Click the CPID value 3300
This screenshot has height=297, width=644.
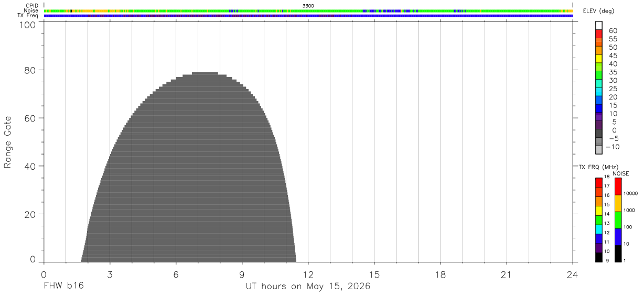[308, 6]
